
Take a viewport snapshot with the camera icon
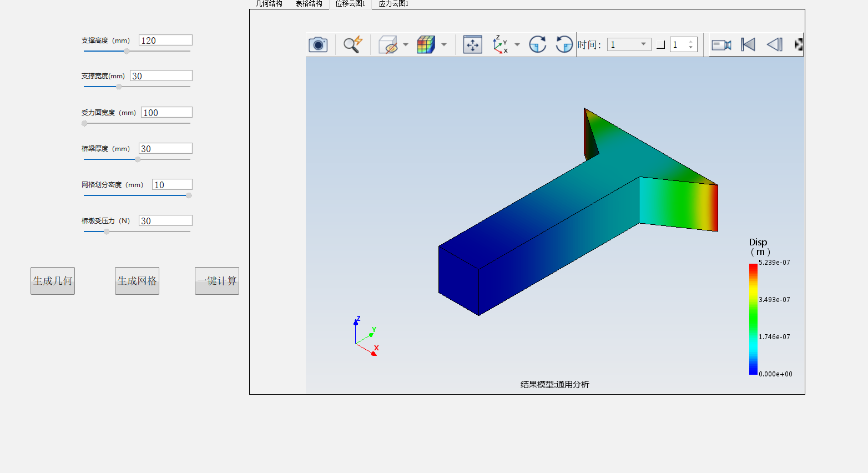318,44
